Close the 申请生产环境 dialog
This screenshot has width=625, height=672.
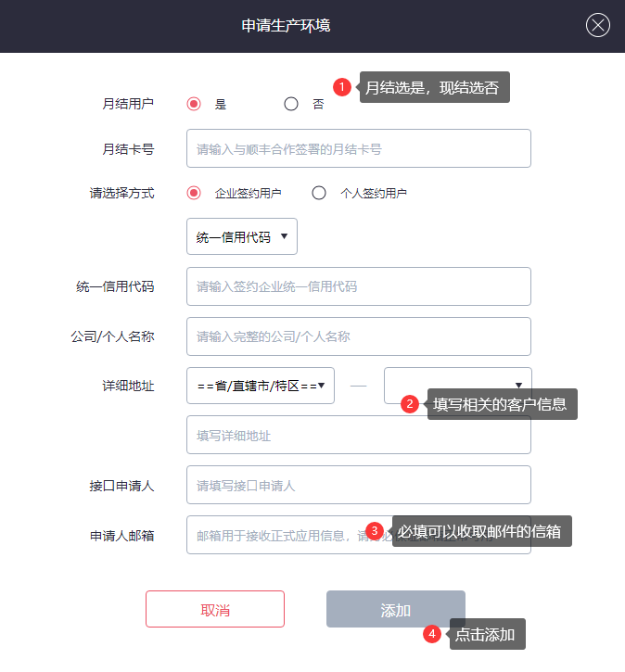(598, 25)
